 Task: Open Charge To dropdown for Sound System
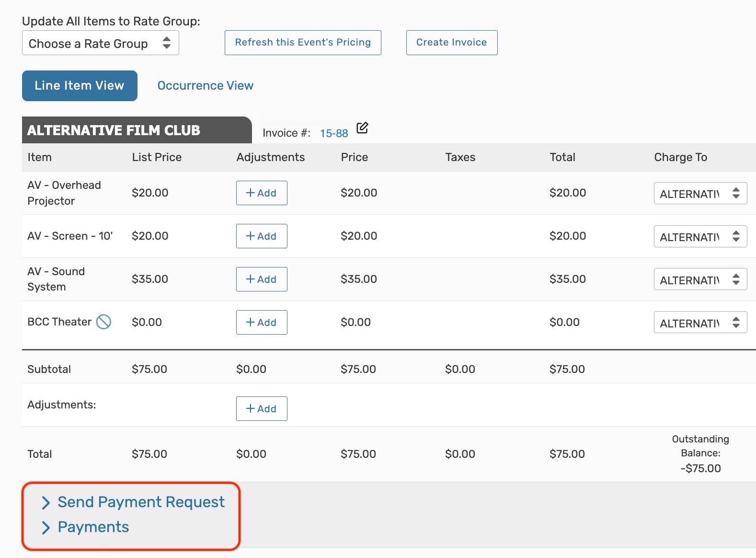point(700,279)
